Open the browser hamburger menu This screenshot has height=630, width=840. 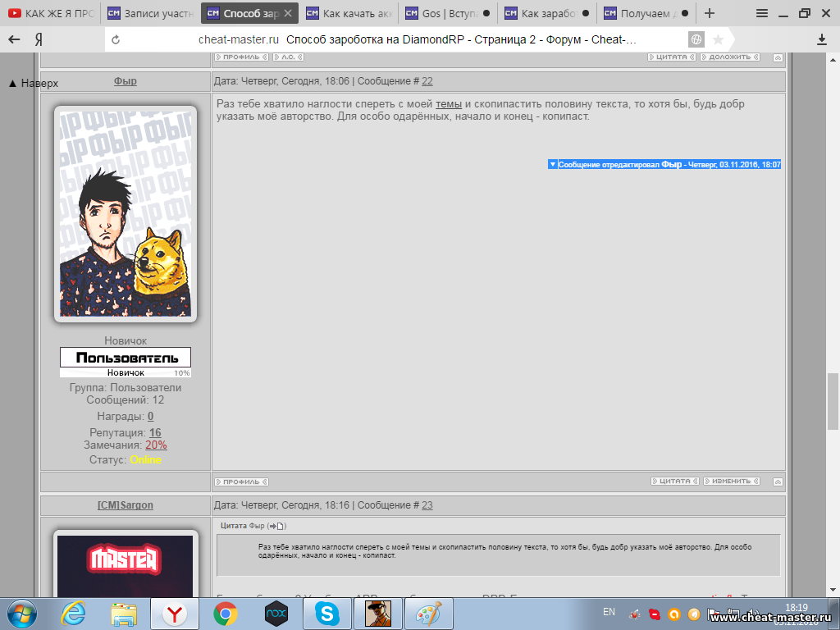pyautogui.click(x=762, y=13)
